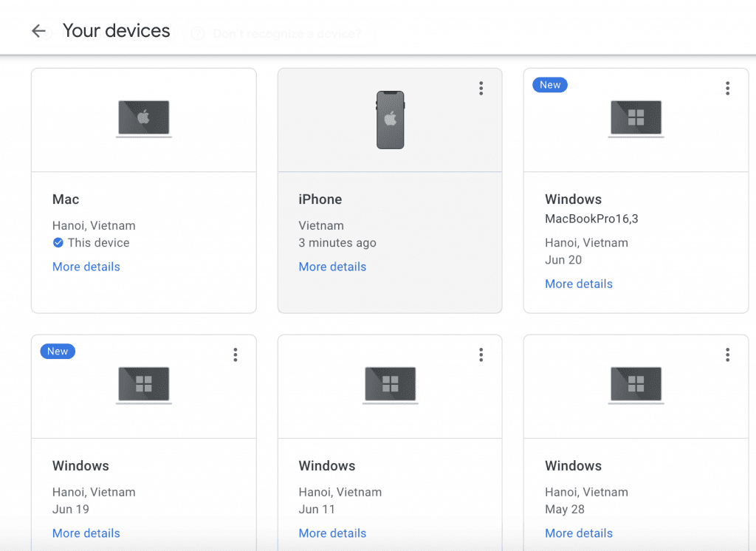Viewport: 756px width, 551px height.
Task: Click the iPhone device illustration
Action: tap(390, 120)
